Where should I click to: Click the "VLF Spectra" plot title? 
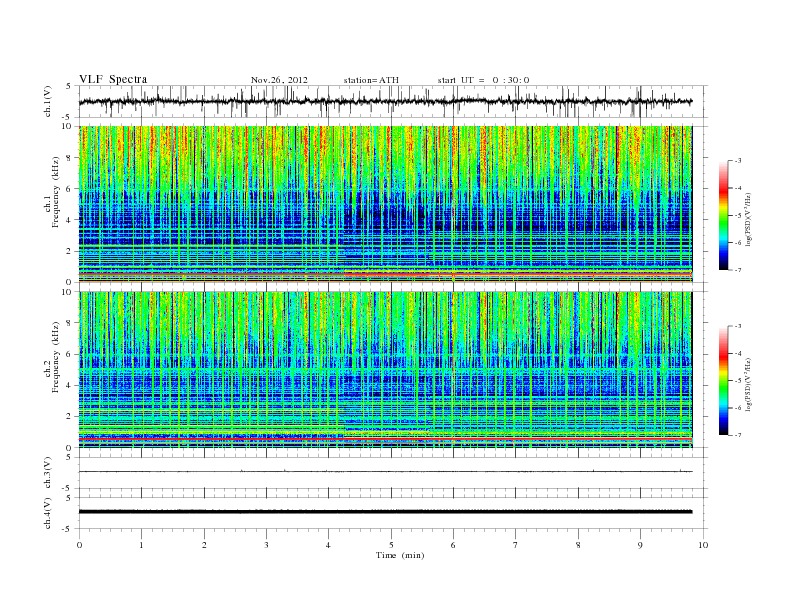pyautogui.click(x=113, y=79)
